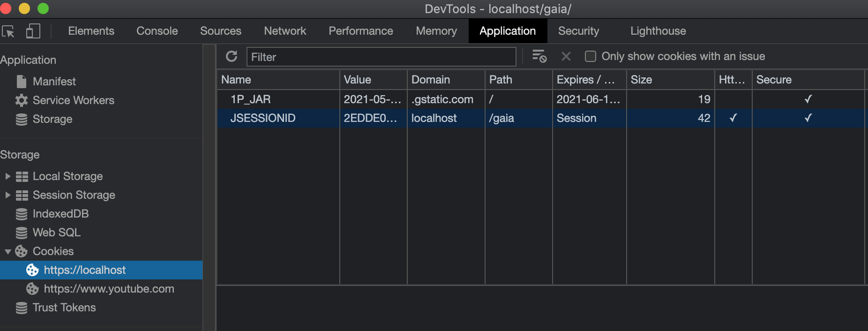This screenshot has width=868, height=331.
Task: Select the Trust Tokens icon
Action: point(22,308)
